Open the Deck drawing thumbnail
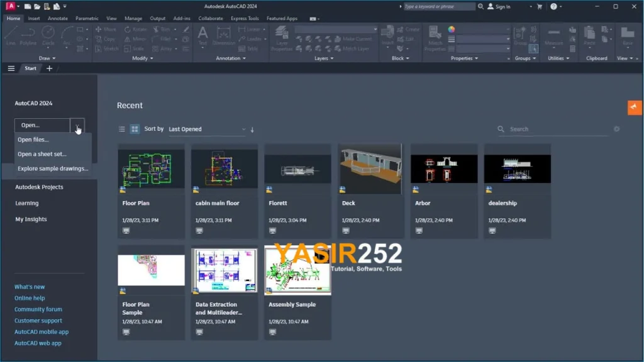The image size is (644, 362). 370,168
